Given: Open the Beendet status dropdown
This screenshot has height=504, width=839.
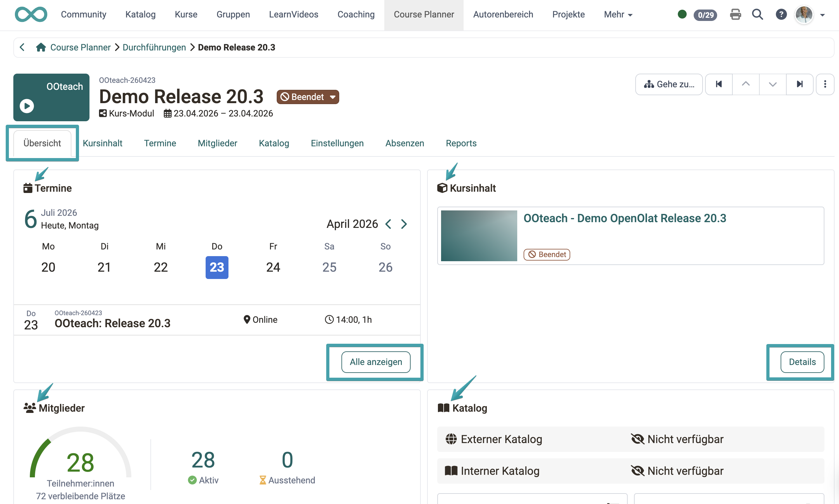Looking at the screenshot, I should tap(307, 97).
